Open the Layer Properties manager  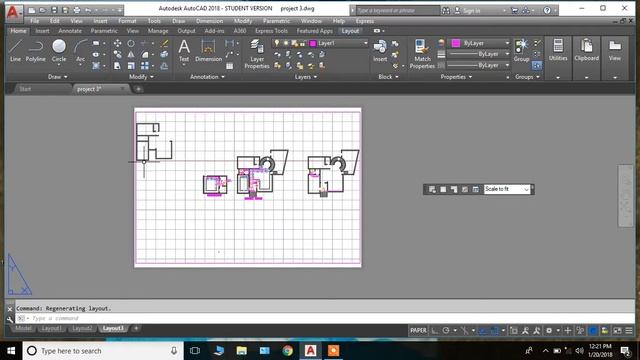(257, 53)
